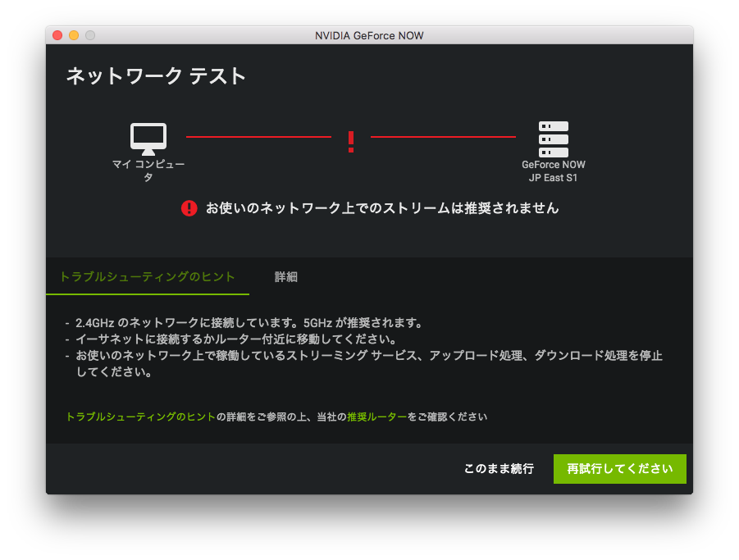This screenshot has height=560, width=739.
Task: Switch to the 詳細 tab
Action: [286, 277]
